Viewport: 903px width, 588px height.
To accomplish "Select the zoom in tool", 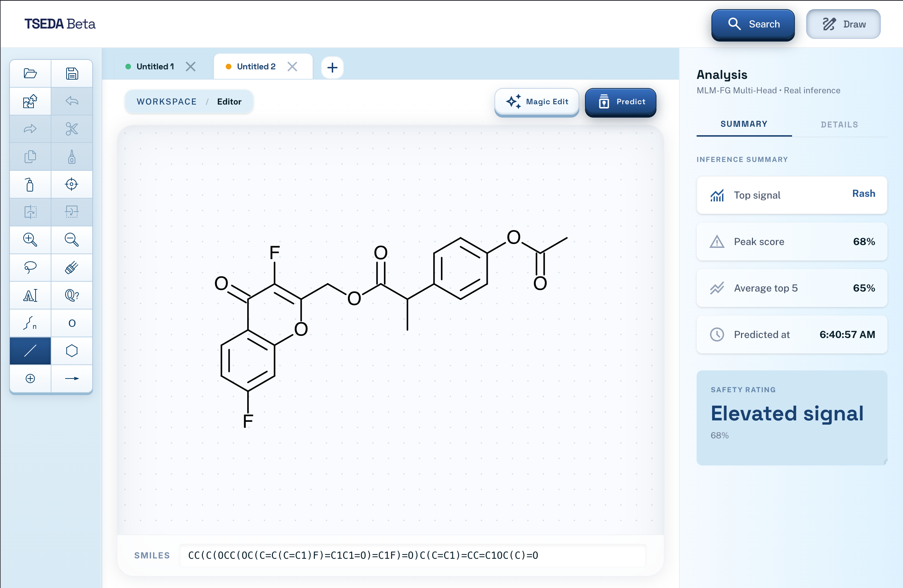I will coord(30,240).
